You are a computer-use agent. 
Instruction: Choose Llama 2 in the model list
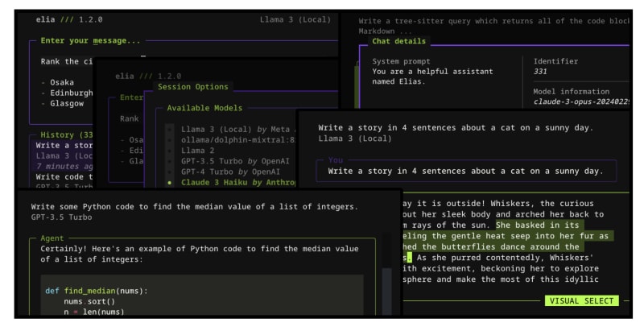click(168, 150)
